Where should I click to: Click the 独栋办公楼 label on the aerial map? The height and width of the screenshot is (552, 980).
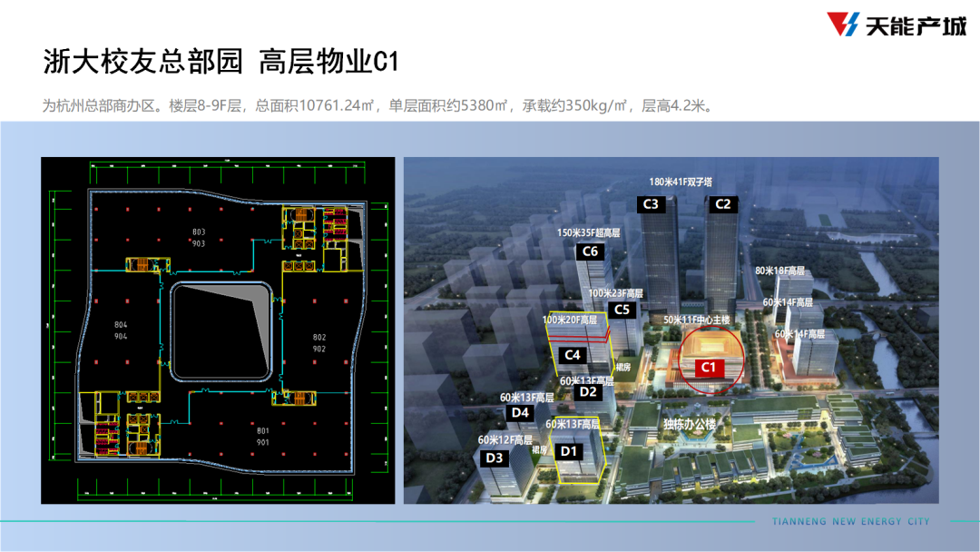[690, 424]
